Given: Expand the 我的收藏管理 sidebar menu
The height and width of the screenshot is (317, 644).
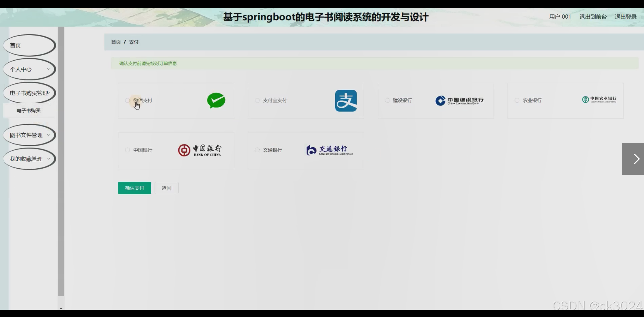Looking at the screenshot, I should (x=29, y=159).
